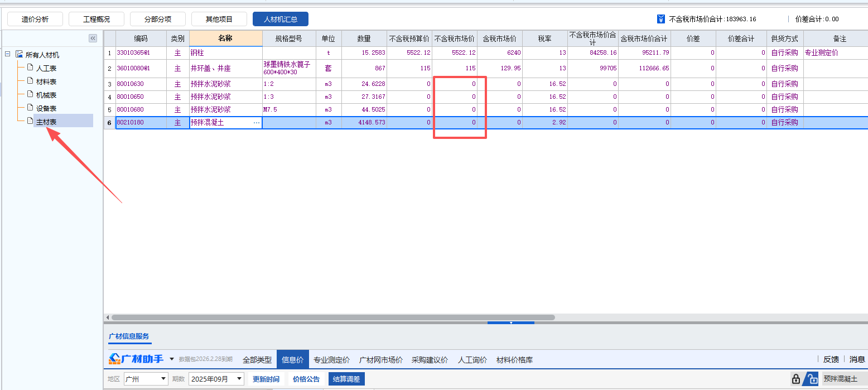Click the document icon next to 机械表
Screen dimensions: 868x390
pos(30,95)
